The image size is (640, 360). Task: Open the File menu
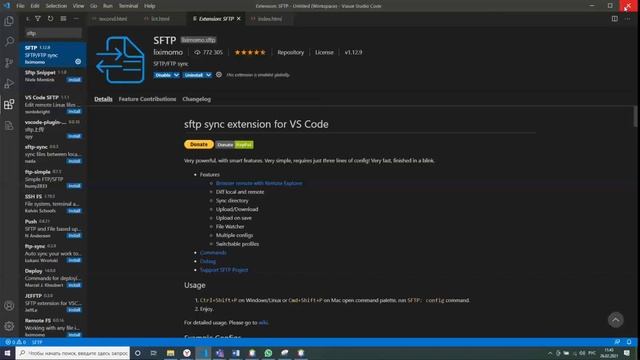[20, 6]
